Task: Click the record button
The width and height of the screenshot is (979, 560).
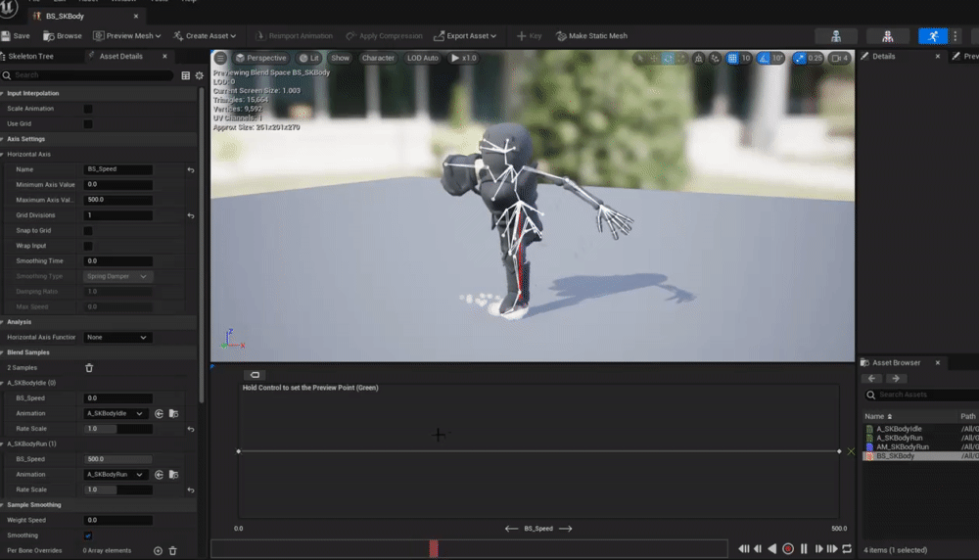Action: coord(788,549)
